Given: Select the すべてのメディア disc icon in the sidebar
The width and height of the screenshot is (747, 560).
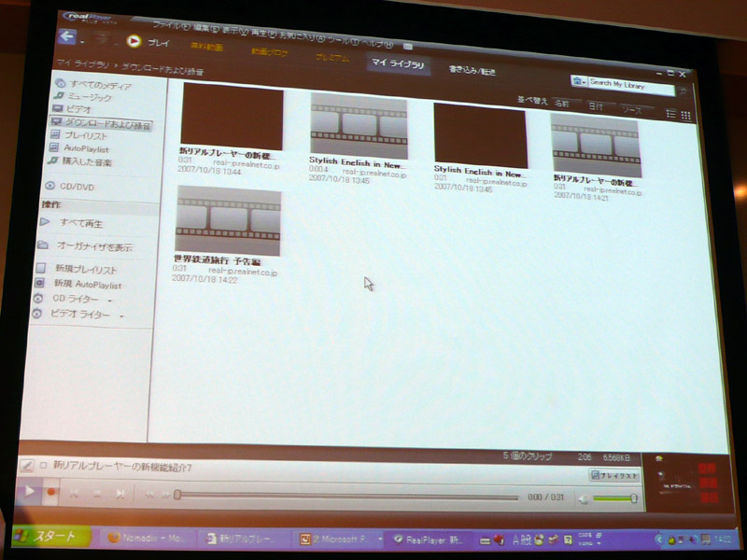Looking at the screenshot, I should click(60, 83).
